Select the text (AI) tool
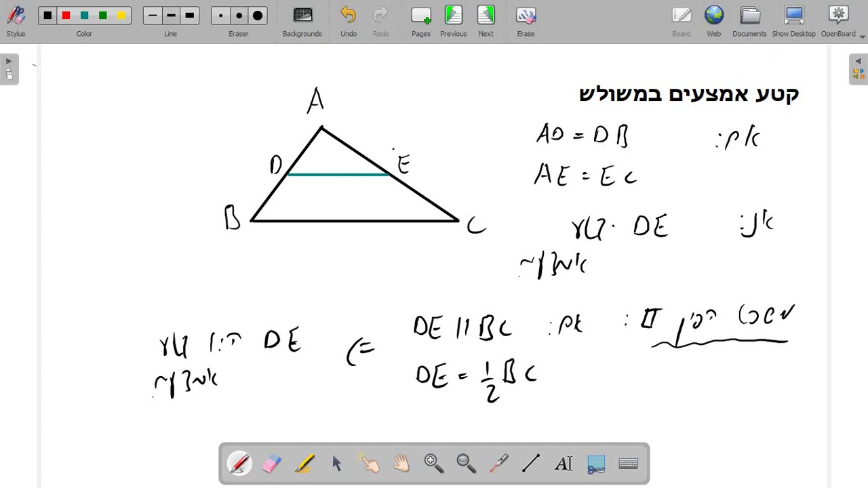The width and height of the screenshot is (868, 488). pyautogui.click(x=564, y=464)
